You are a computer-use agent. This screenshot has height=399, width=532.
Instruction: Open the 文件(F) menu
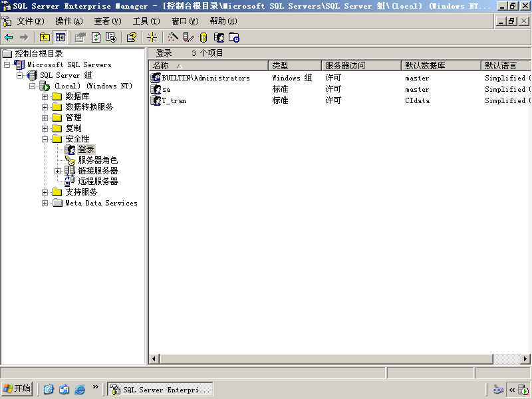pyautogui.click(x=31, y=21)
